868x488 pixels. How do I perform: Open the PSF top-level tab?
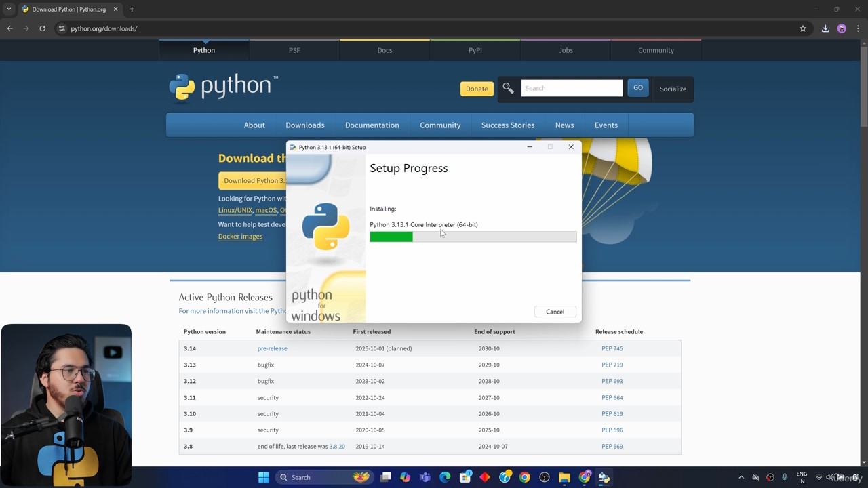(294, 50)
